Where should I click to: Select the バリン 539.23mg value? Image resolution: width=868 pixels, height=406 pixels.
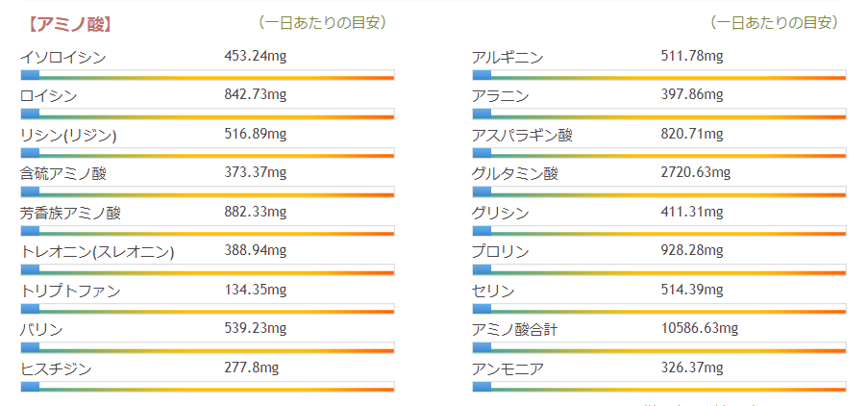255,328
